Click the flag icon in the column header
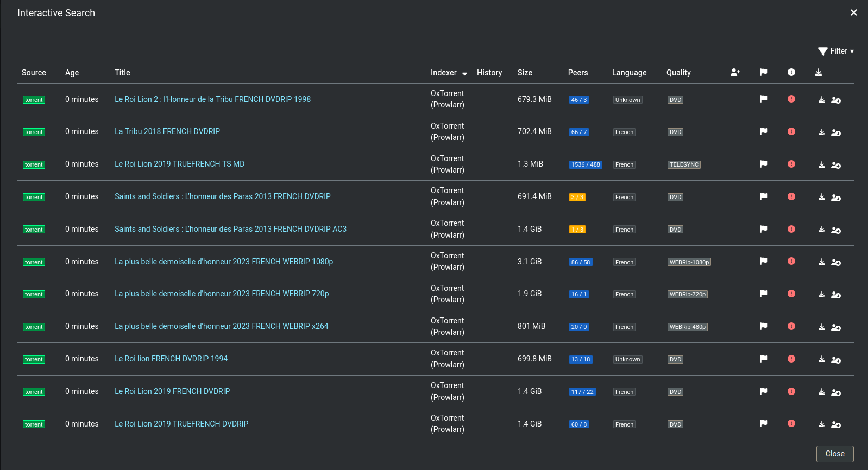 pos(763,72)
